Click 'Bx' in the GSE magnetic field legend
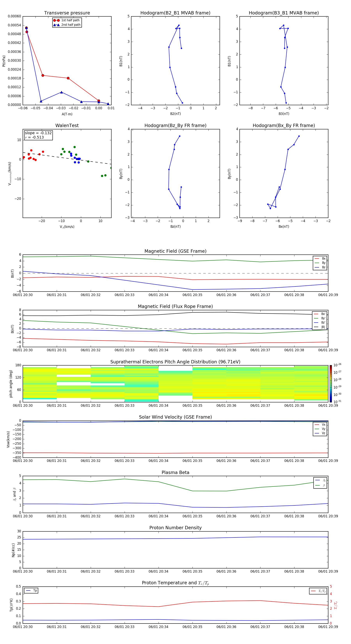 coord(320,259)
